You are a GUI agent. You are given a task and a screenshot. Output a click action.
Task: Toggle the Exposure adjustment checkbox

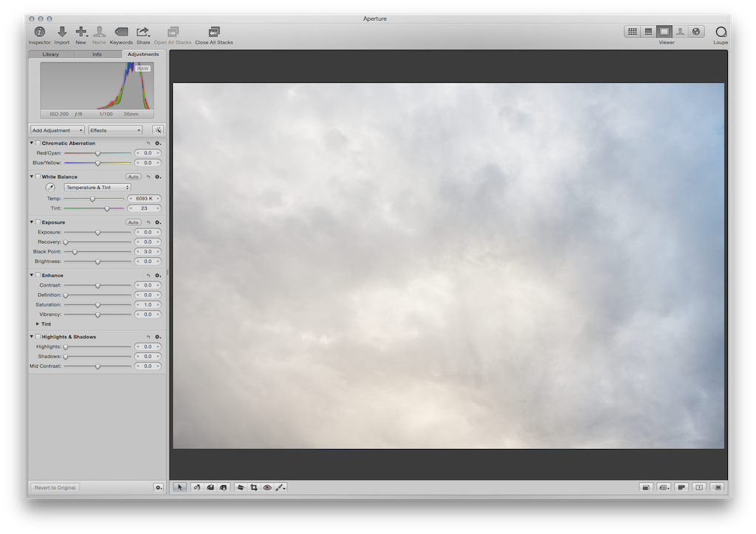[x=38, y=222]
